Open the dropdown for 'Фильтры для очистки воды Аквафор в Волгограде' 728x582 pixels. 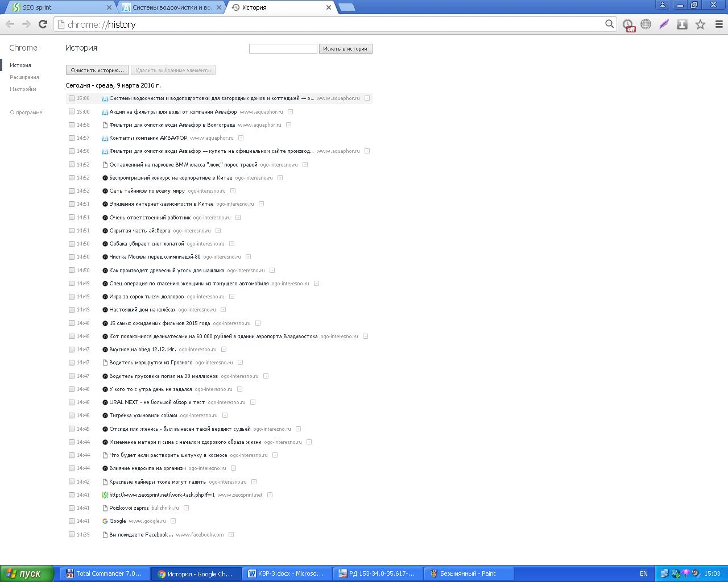click(288, 125)
